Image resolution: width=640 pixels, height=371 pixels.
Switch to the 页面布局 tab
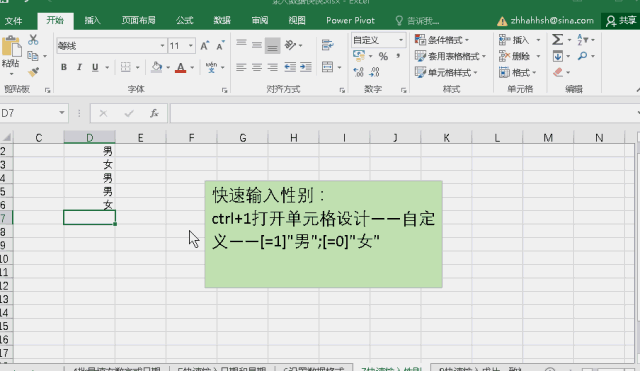138,20
